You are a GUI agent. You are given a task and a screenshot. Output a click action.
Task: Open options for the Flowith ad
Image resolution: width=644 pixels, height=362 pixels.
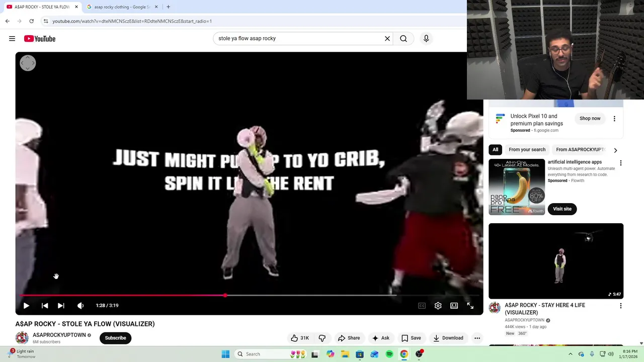620,163
